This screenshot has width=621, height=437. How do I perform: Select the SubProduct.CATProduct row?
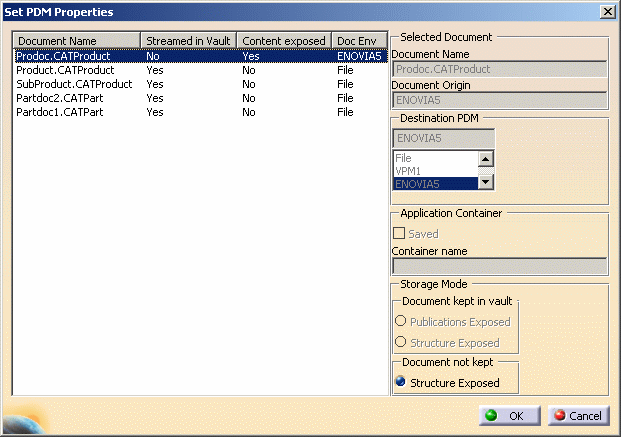click(201, 84)
